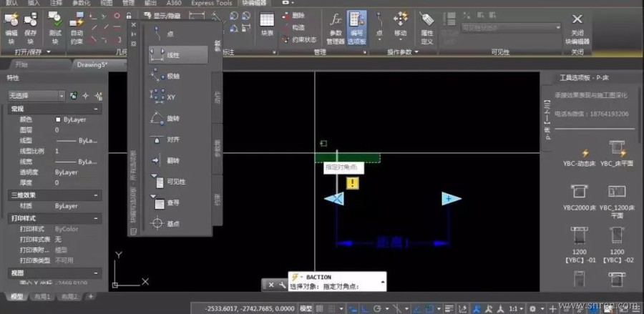This screenshot has width=644, height=314.
Task: Expand the 打开/保存 panel dropdown
Action: [49, 52]
